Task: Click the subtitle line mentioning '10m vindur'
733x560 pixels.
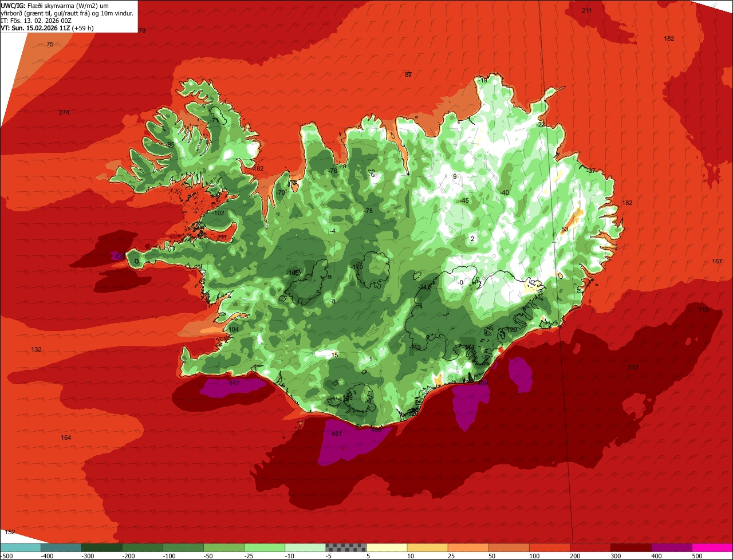Action: tap(67, 13)
